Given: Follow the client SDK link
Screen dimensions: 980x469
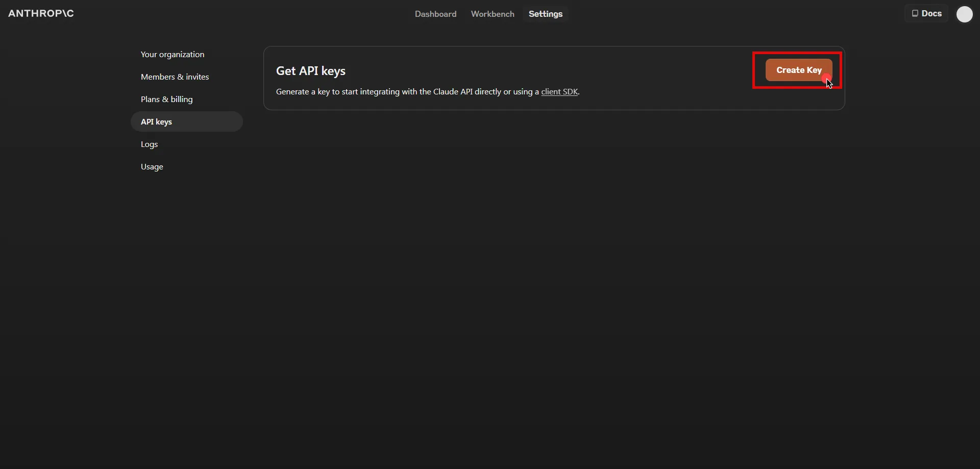Looking at the screenshot, I should click(x=559, y=92).
